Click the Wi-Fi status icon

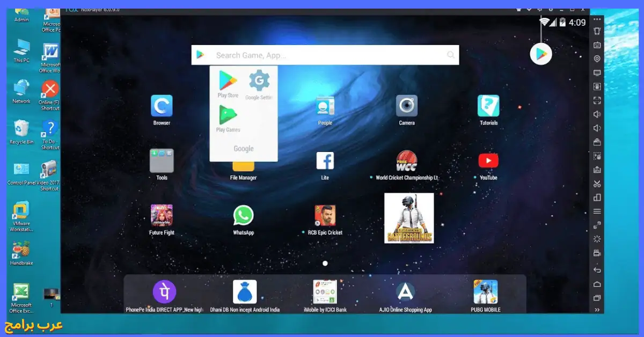(544, 23)
